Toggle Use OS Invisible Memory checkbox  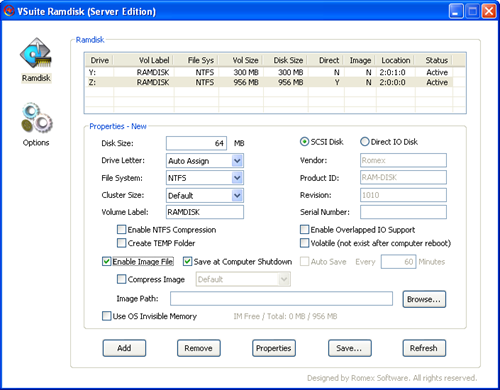click(106, 316)
